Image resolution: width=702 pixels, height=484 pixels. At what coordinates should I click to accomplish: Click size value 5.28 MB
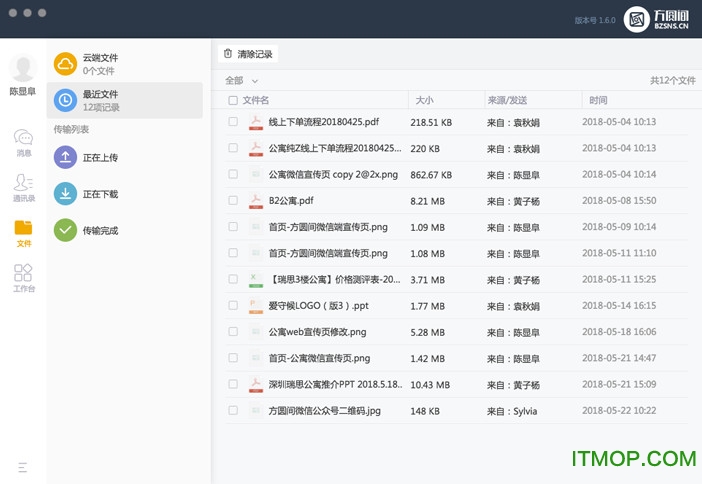click(428, 333)
